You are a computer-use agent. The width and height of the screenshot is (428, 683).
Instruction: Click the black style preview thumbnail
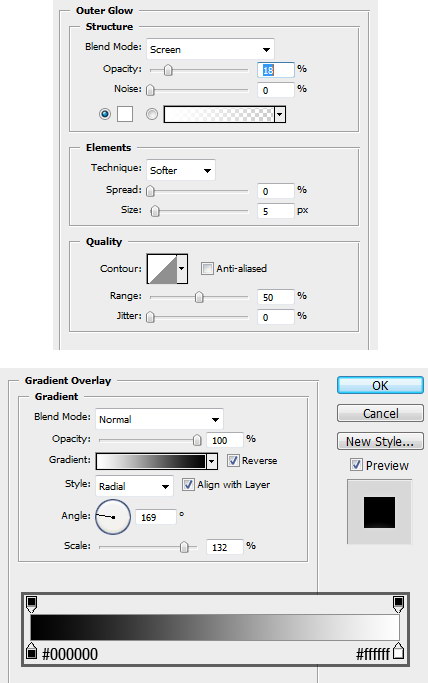point(379,512)
